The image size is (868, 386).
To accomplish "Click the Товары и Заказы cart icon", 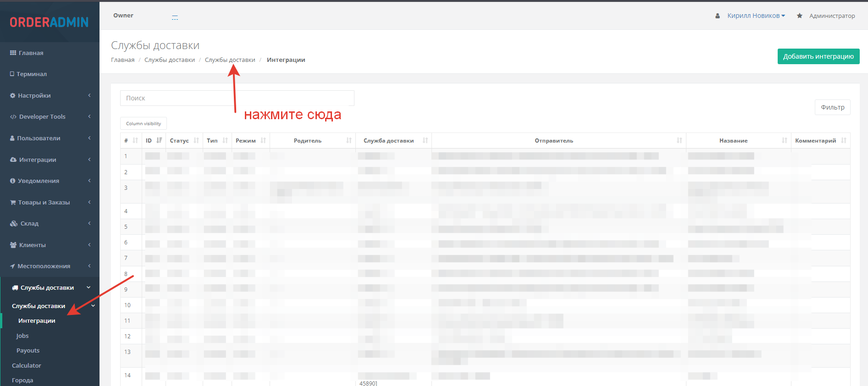I will click(x=13, y=202).
